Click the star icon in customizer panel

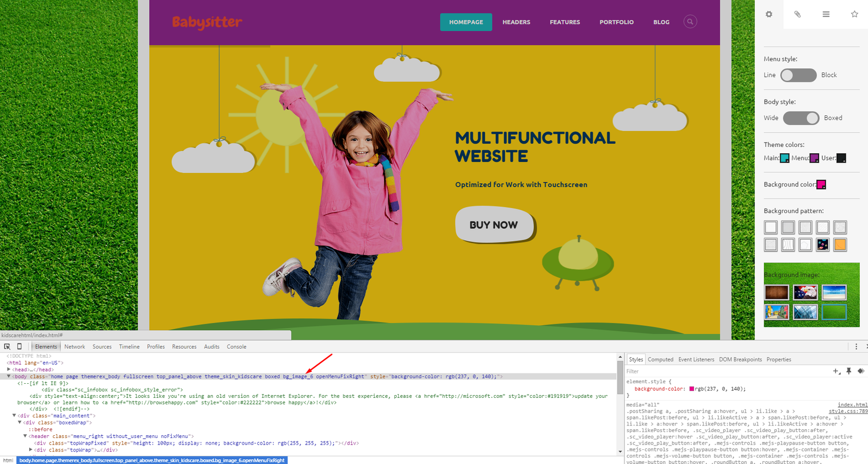(854, 15)
